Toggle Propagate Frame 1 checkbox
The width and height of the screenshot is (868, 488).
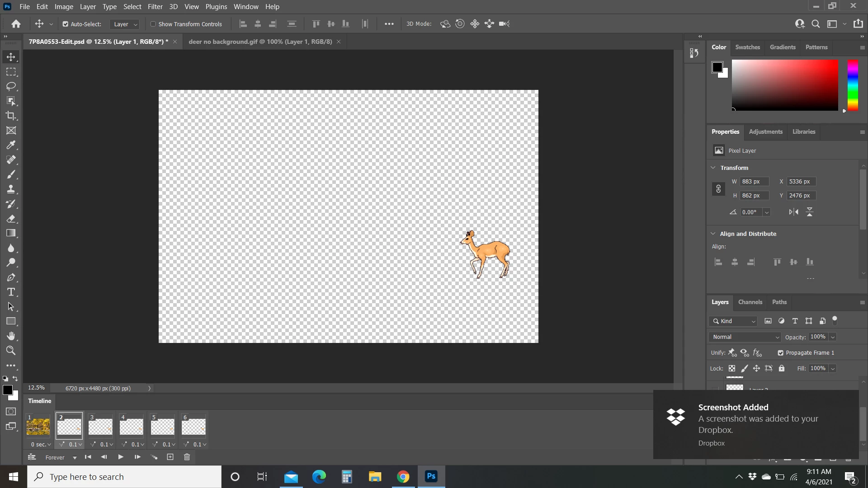[780, 353]
